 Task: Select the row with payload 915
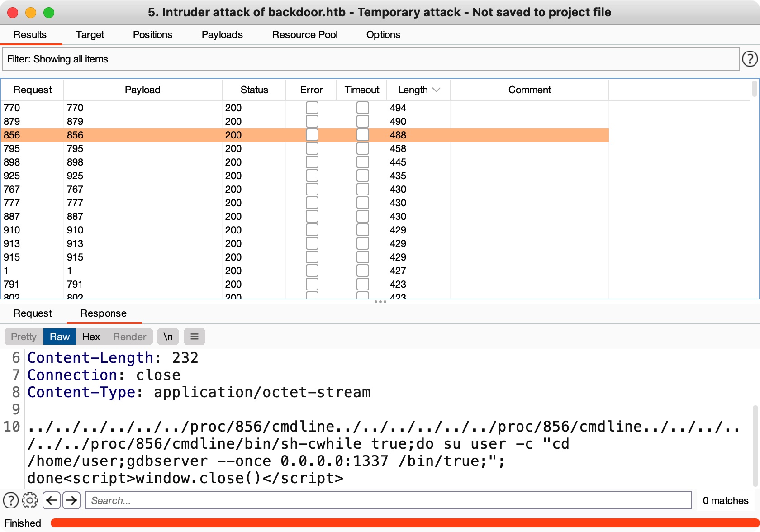[305, 257]
